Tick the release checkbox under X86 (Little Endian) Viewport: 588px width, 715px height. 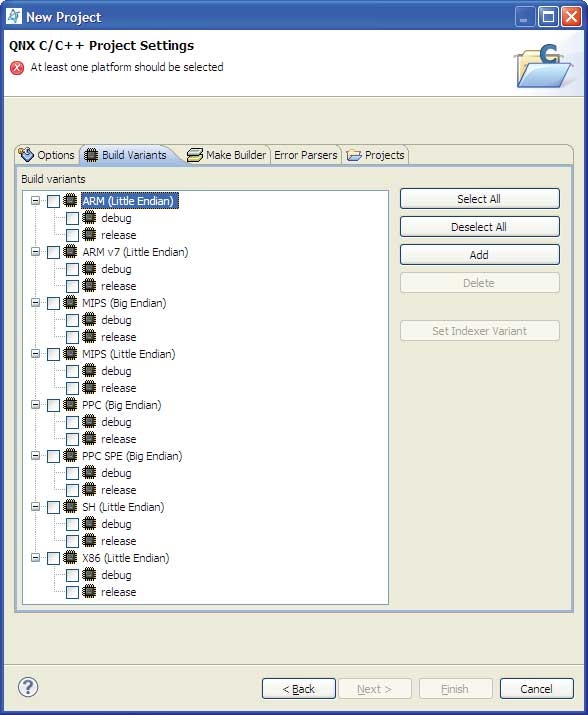tap(73, 592)
